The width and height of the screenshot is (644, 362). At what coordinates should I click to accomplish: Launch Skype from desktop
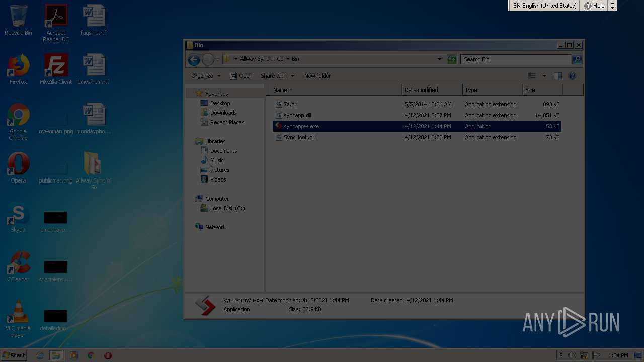pyautogui.click(x=18, y=217)
